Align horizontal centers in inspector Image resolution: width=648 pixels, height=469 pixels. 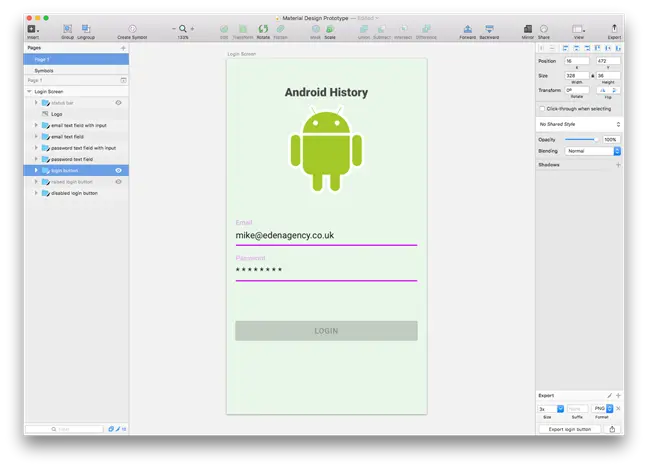tap(576, 48)
